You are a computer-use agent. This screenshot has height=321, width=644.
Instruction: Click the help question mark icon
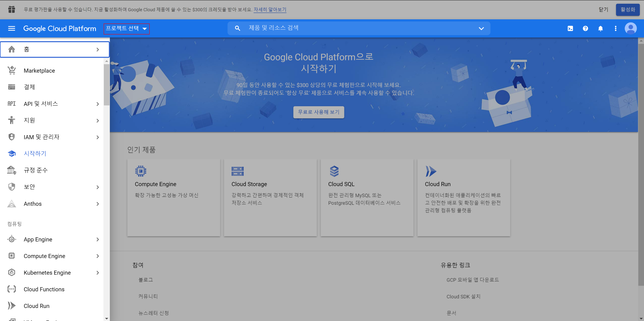585,29
